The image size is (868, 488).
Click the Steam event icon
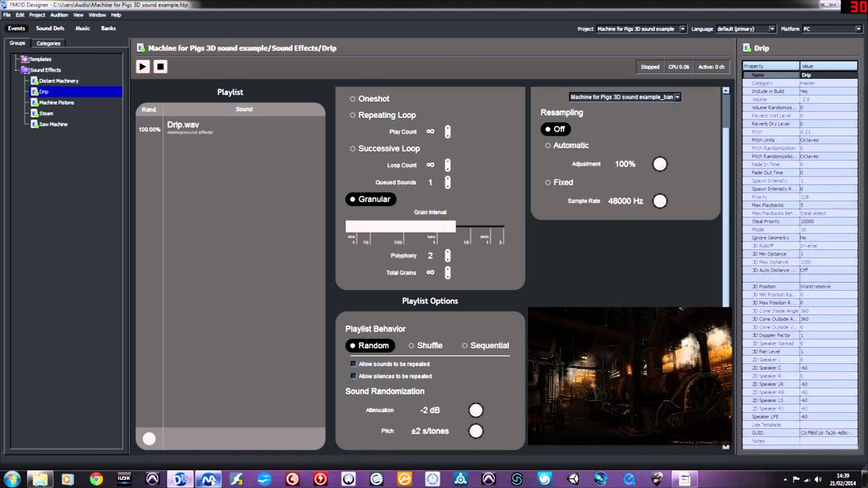35,113
